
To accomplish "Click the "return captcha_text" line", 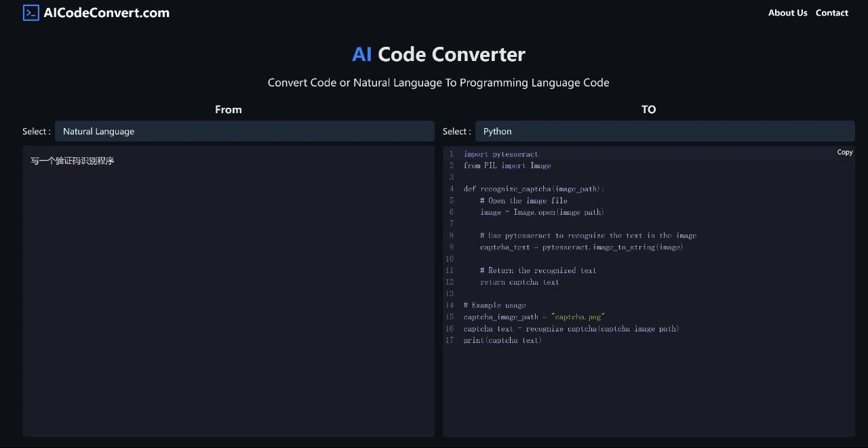I will click(519, 283).
